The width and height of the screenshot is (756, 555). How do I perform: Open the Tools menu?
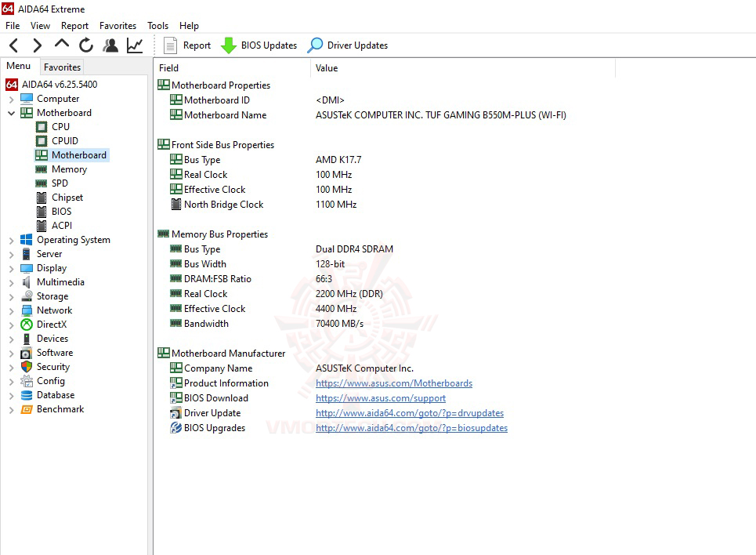click(157, 25)
